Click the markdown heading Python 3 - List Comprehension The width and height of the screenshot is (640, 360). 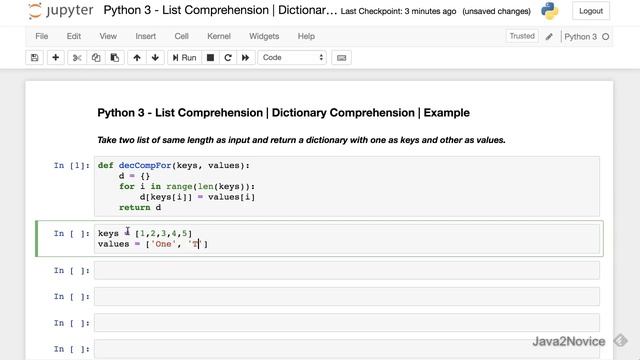pos(283,113)
